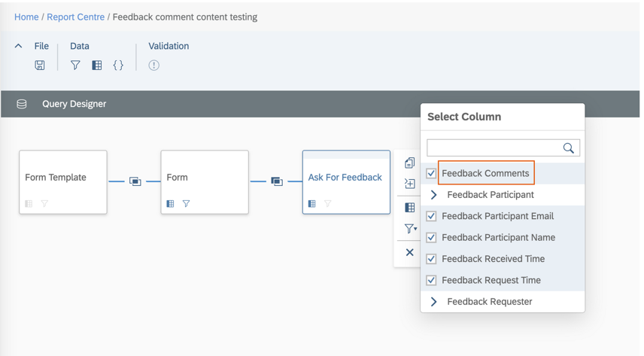Click the column selector icon in Form box
Screen dimensions: 644x356
[171, 203]
